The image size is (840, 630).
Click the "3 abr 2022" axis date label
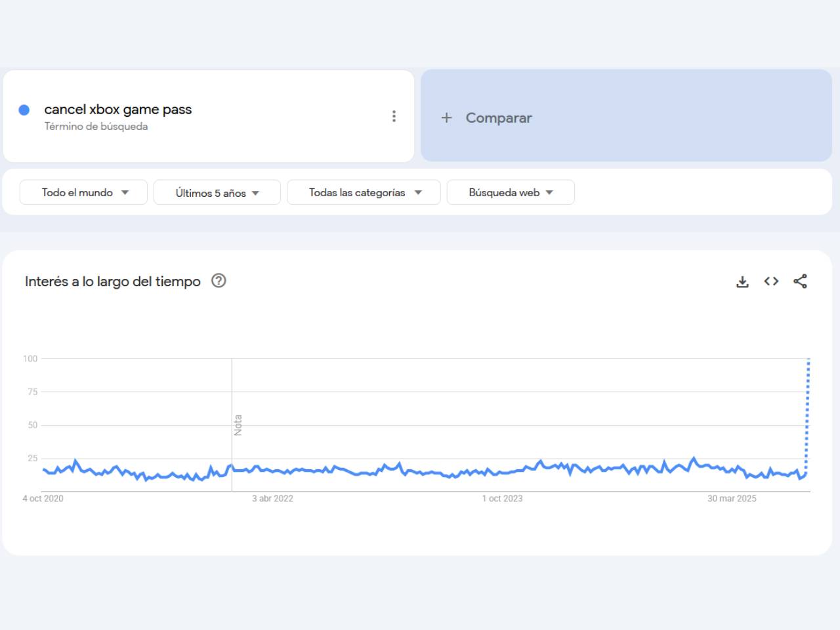point(272,499)
